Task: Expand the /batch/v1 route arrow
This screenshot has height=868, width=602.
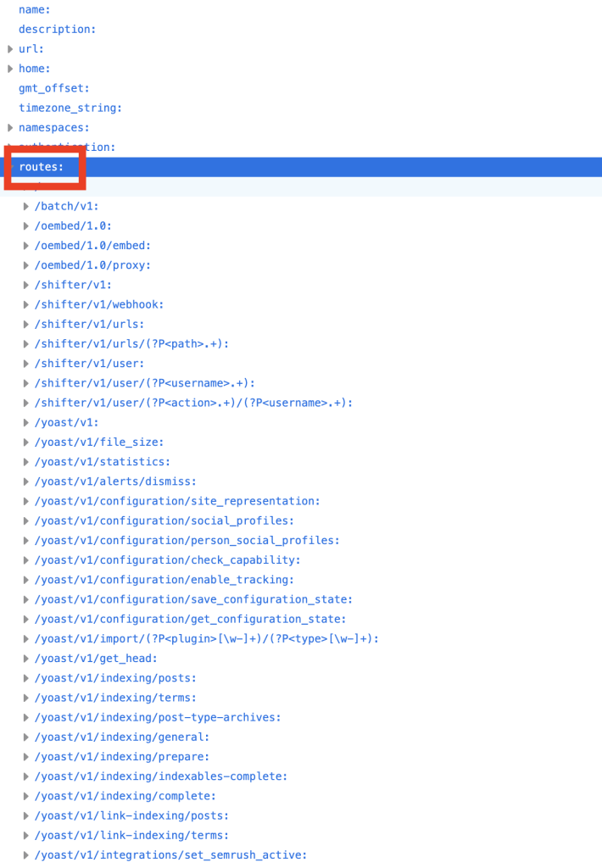Action: coord(26,206)
